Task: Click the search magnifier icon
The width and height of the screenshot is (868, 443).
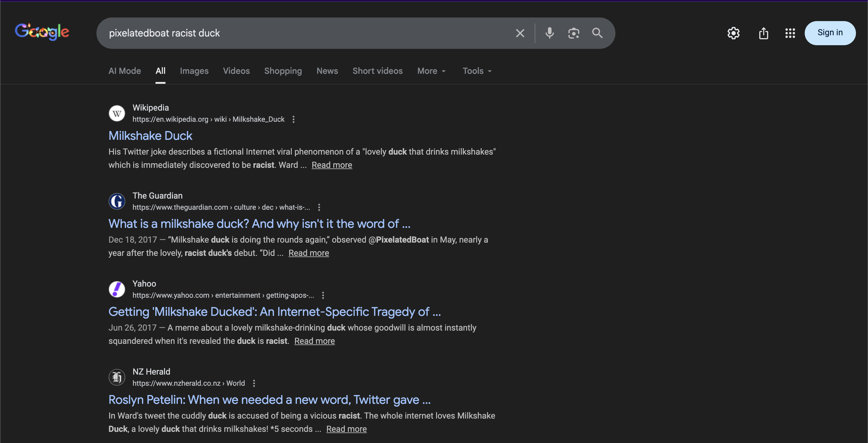Action: (x=597, y=33)
